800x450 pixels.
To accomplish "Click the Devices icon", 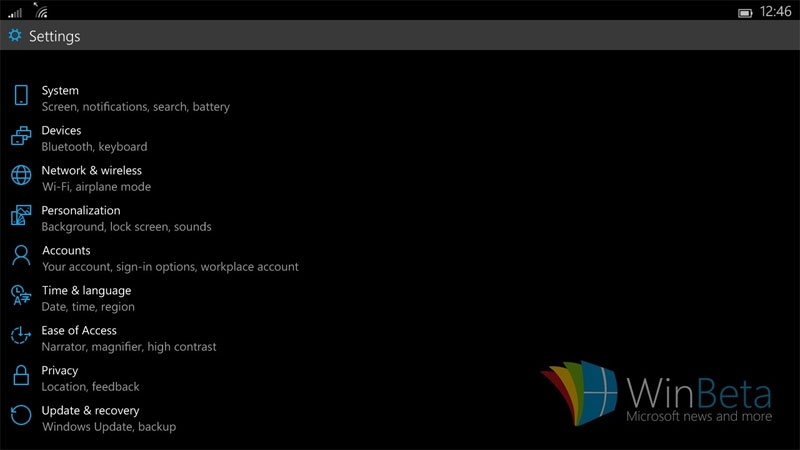I will point(21,136).
